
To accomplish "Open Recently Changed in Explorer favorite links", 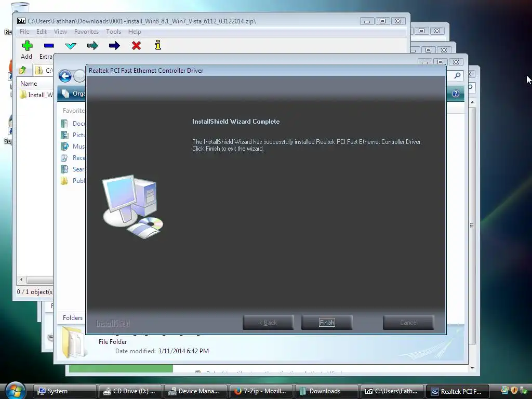I will pos(73,158).
